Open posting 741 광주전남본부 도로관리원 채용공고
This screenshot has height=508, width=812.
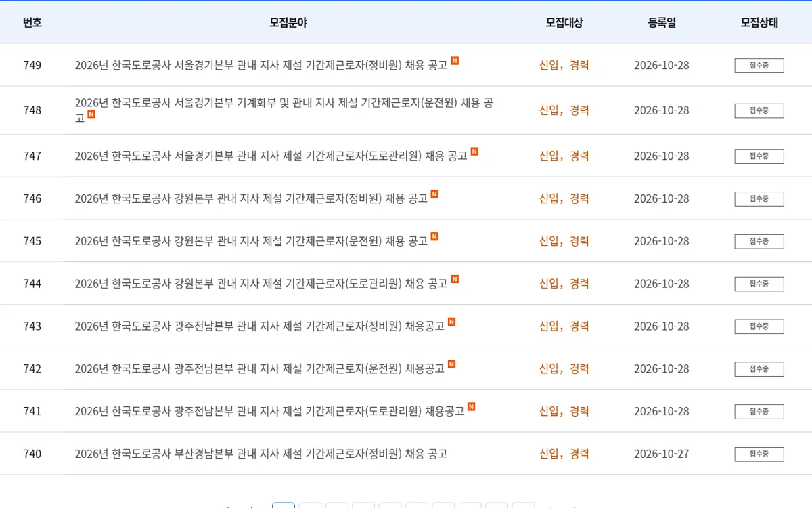pyautogui.click(x=269, y=412)
